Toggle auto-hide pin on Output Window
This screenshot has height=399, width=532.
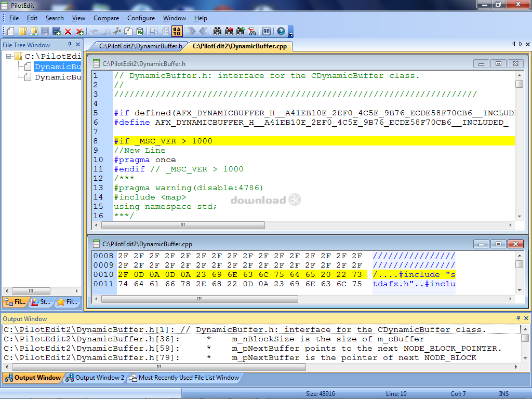click(518, 318)
